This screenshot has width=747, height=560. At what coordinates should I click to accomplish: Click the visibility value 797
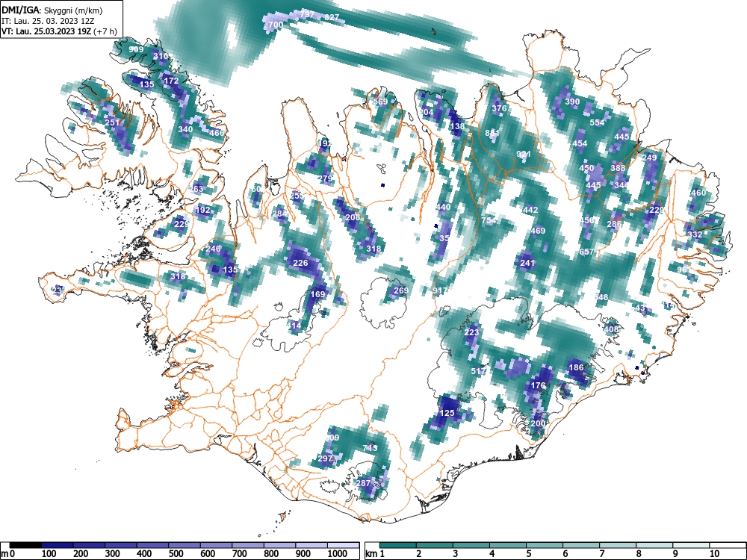coord(307,15)
